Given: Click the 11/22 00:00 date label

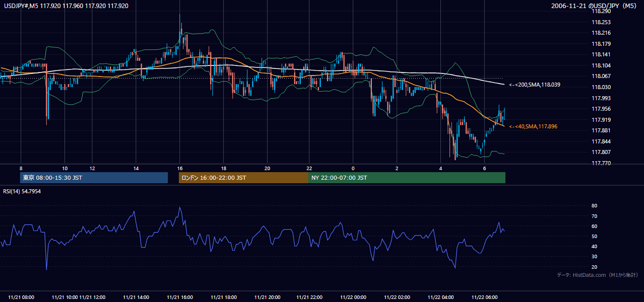Looking at the screenshot, I should [353, 297].
